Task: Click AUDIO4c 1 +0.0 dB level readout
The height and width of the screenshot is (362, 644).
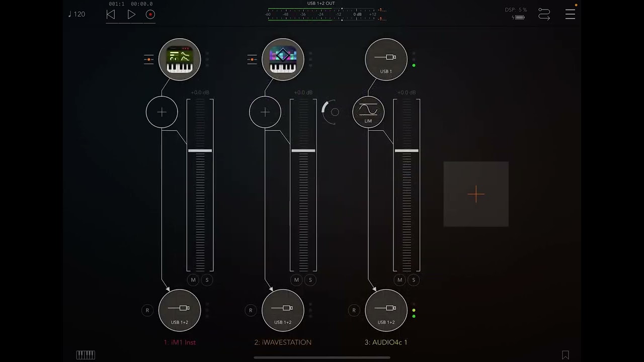Action: [407, 93]
